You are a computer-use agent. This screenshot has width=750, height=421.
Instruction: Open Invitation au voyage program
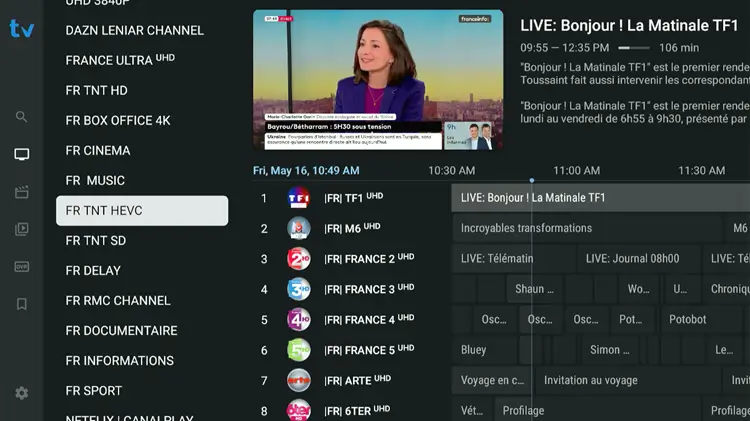tap(628, 380)
